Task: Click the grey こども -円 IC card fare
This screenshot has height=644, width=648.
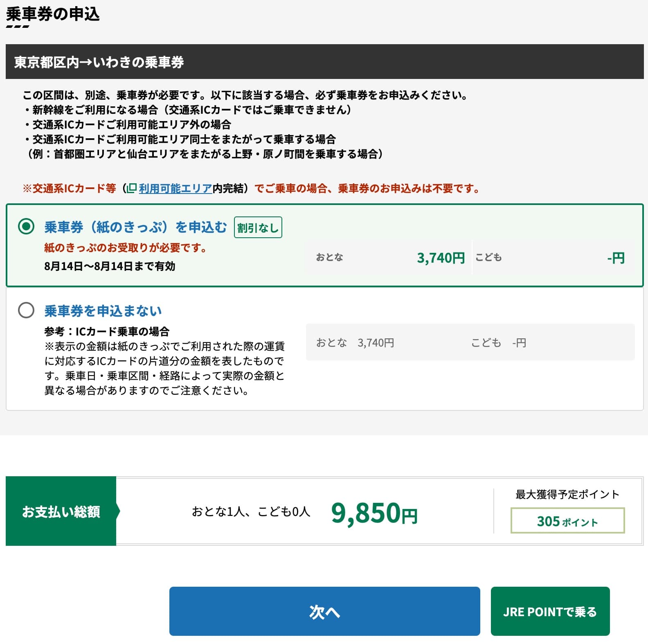Action: click(x=499, y=342)
